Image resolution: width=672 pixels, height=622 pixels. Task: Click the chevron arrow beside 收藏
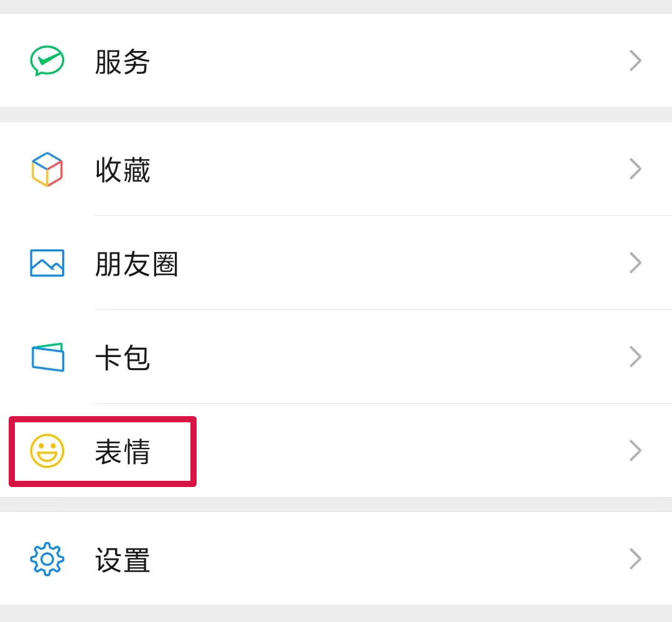pos(635,169)
